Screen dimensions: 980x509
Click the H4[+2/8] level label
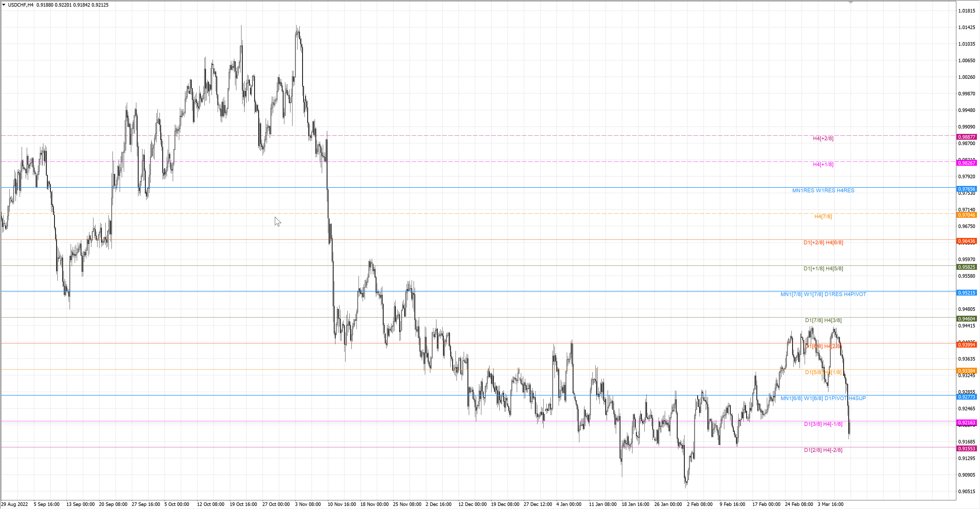(823, 138)
